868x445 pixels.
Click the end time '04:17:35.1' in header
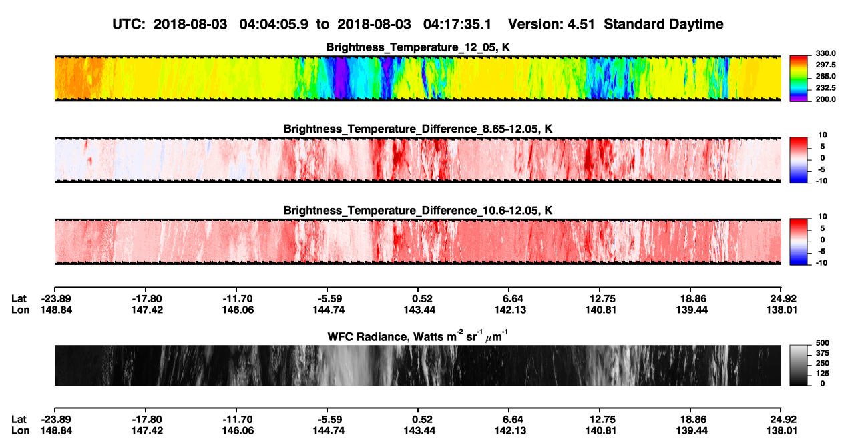tap(457, 24)
